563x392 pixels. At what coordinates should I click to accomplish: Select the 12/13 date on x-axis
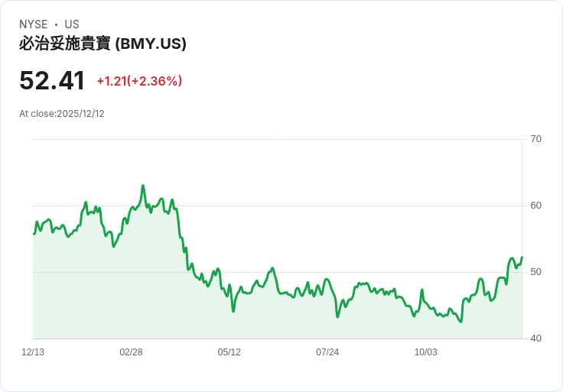click(33, 352)
